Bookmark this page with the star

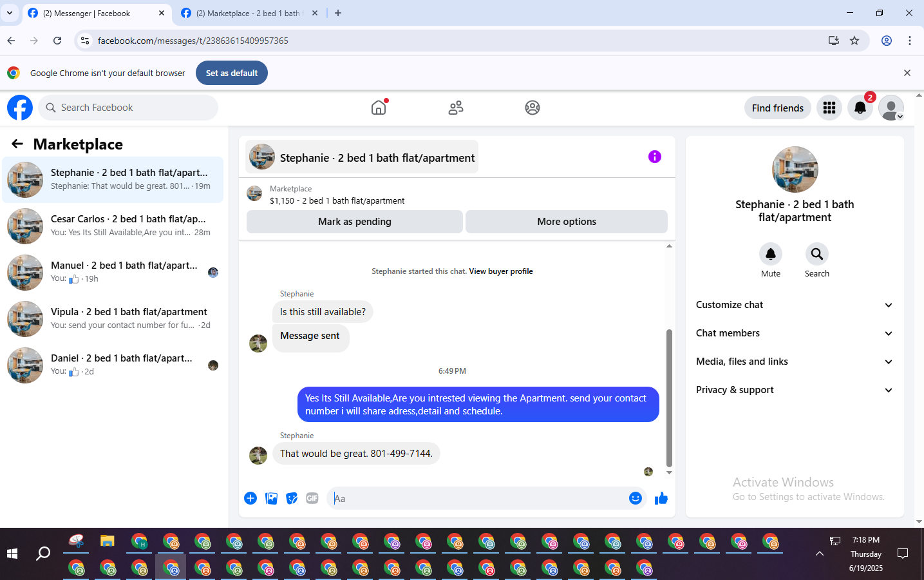click(x=854, y=41)
